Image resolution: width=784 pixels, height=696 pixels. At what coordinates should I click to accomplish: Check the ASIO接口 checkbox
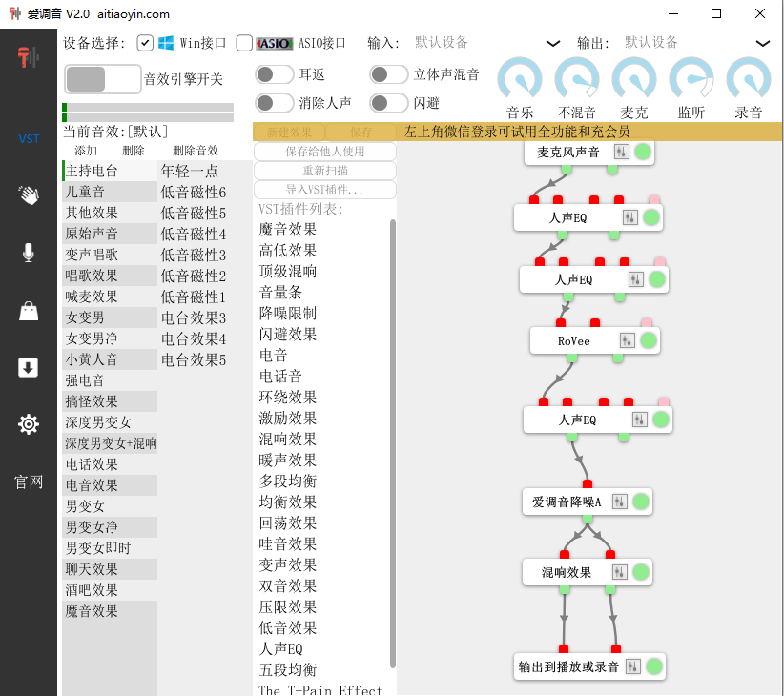coord(244,43)
